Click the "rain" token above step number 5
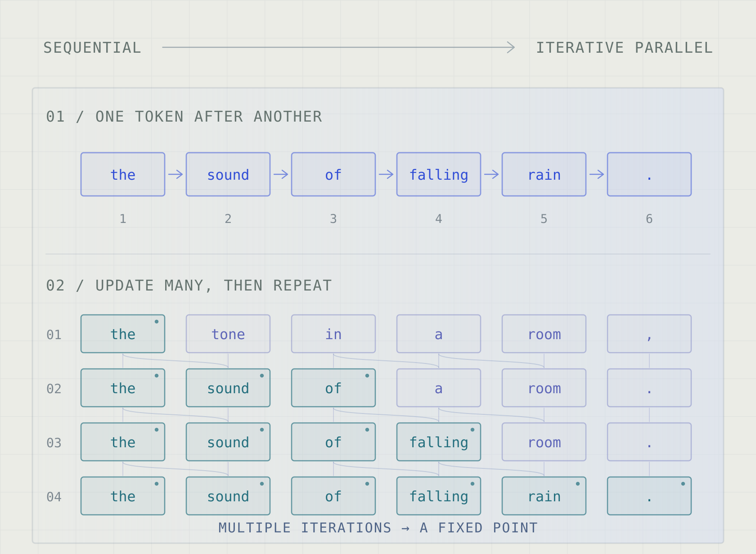 [x=544, y=174]
